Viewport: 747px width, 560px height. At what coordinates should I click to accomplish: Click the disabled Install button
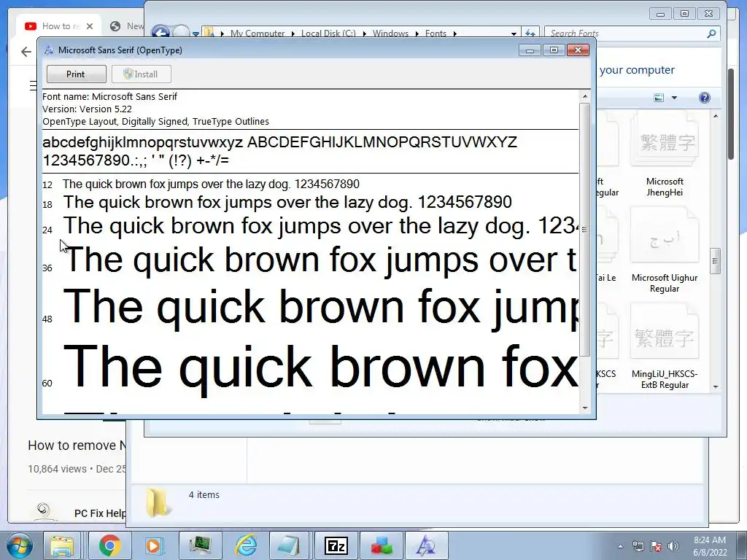[x=141, y=74]
